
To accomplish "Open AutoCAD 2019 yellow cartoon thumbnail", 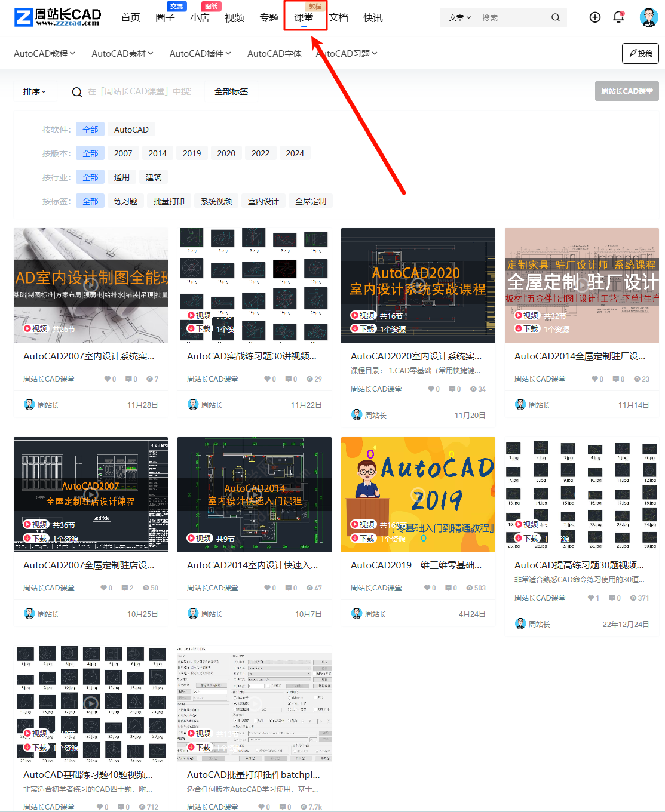I will tap(418, 494).
